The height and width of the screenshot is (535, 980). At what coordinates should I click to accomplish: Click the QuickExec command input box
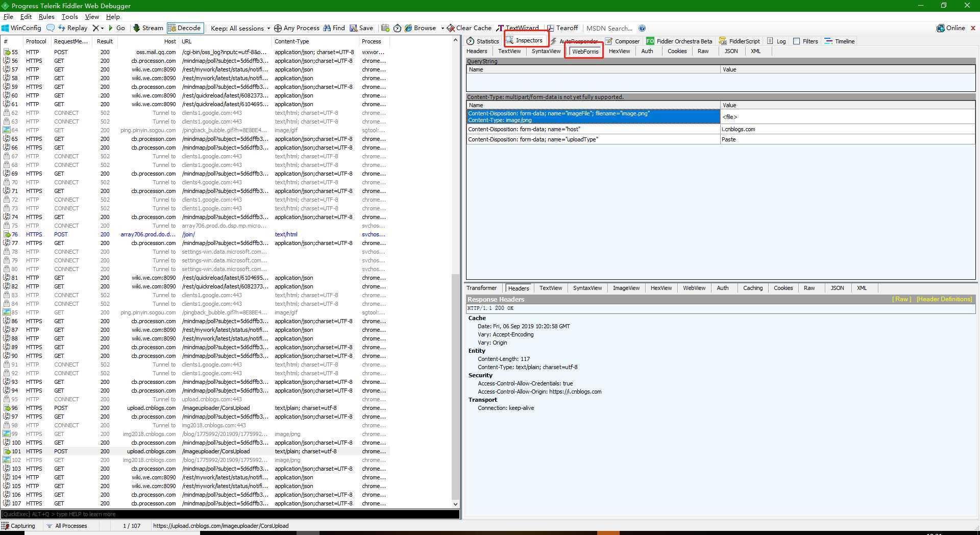pyautogui.click(x=230, y=514)
